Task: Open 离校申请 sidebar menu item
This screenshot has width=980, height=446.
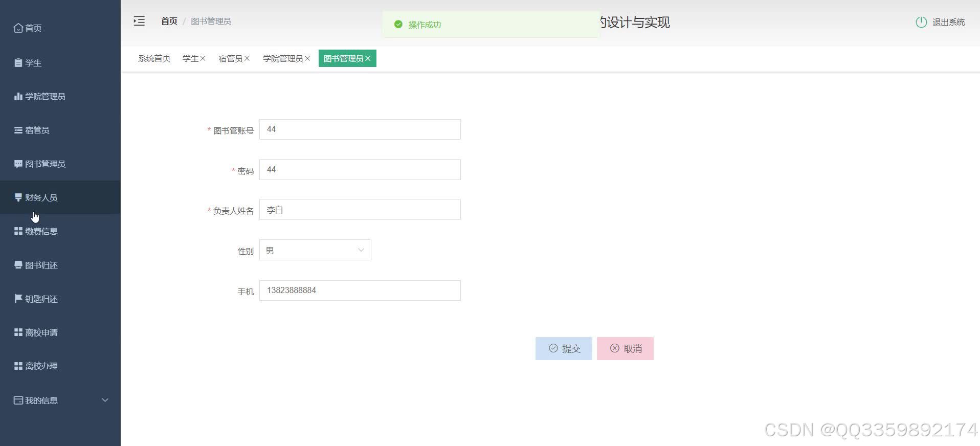Action: pos(60,332)
